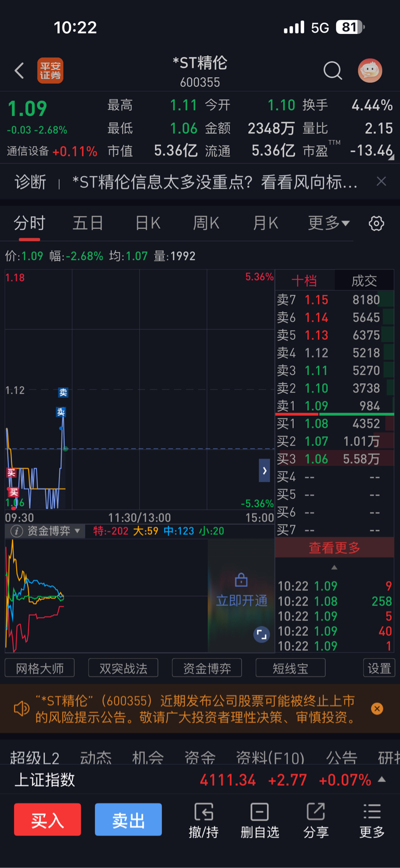400x868 pixels.
Task: Tap 立即开通 to activate feature
Action: click(x=241, y=601)
